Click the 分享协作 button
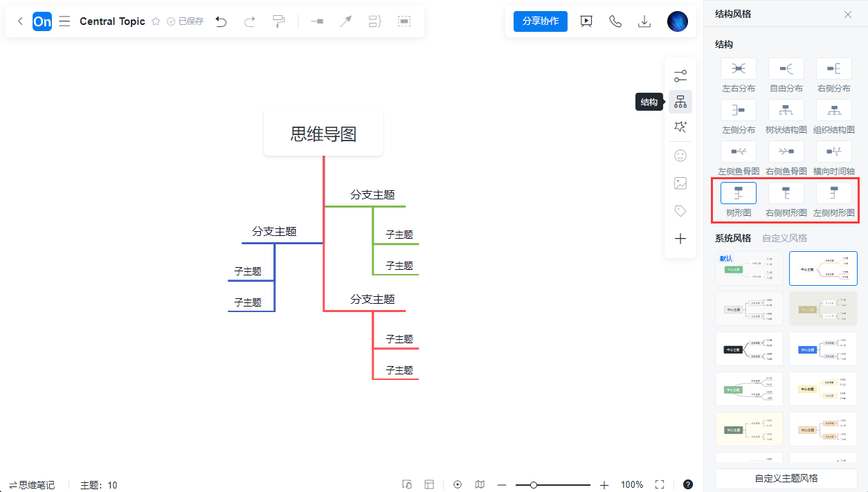The width and height of the screenshot is (868, 492). (541, 21)
